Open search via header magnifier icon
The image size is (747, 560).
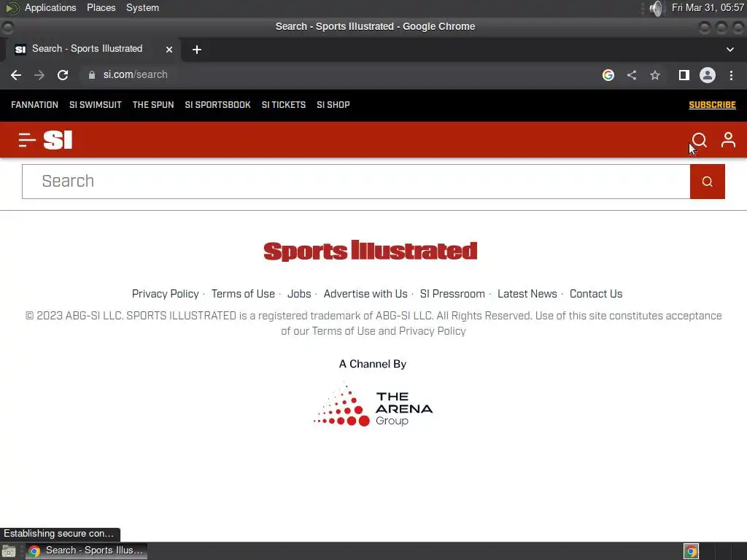click(699, 140)
